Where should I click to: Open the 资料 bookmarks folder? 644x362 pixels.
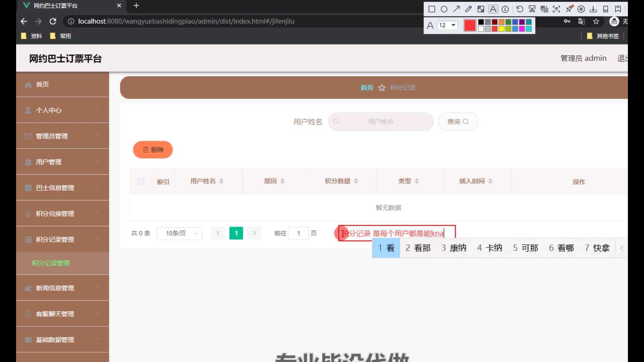pos(32,36)
